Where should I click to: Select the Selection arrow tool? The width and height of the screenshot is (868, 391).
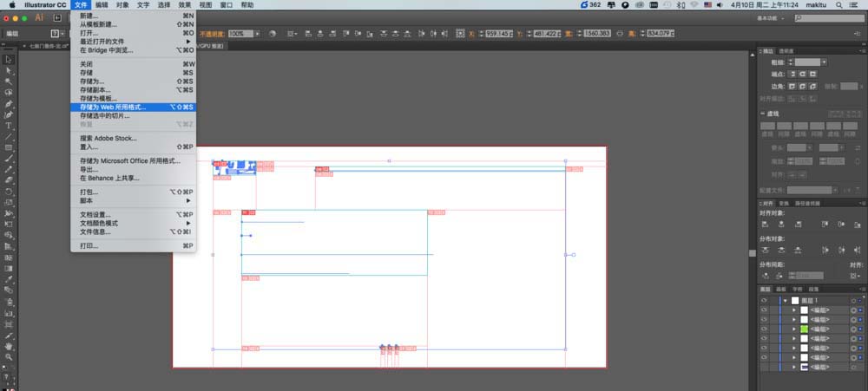click(8, 59)
